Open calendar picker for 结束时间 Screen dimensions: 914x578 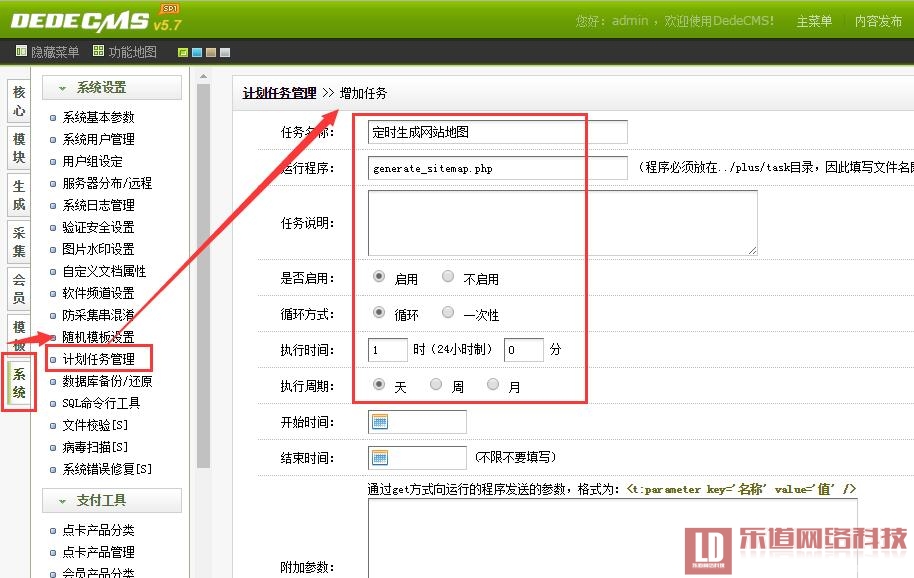(379, 458)
